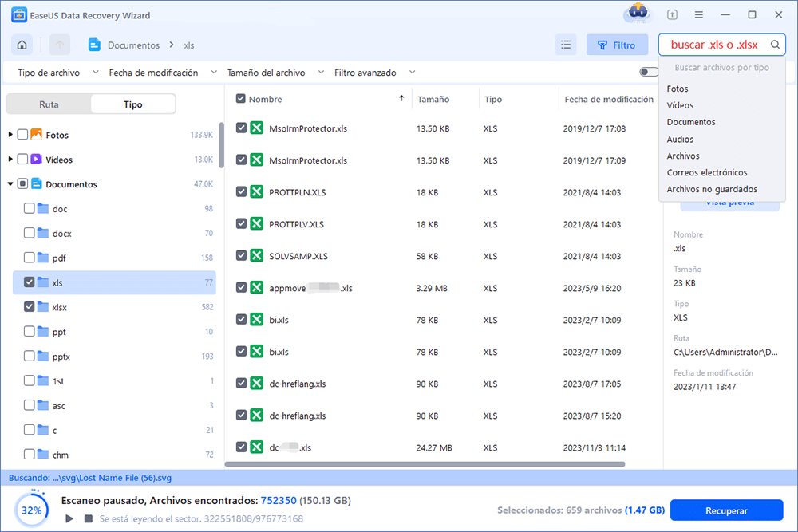Click the pptx folder icon
The width and height of the screenshot is (798, 532).
(43, 356)
